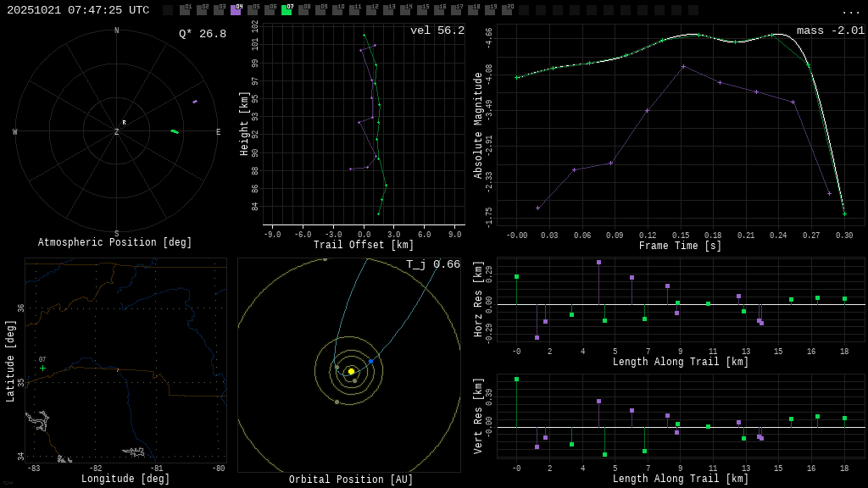Select the station 10 box

[337, 10]
